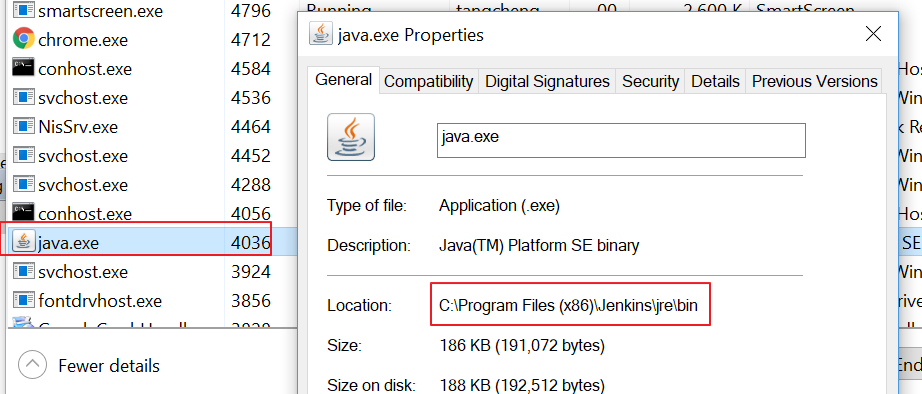Click conhost.exe name with PID 4056

tap(85, 213)
